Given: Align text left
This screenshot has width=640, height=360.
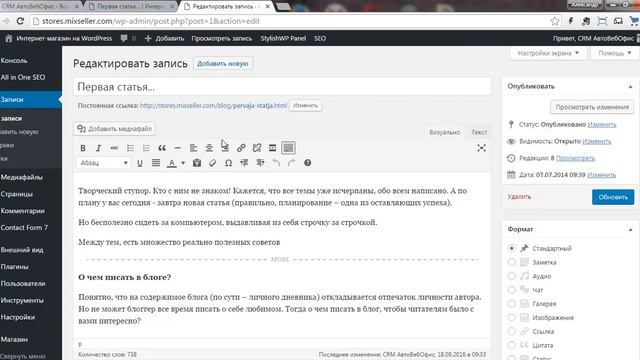Looking at the screenshot, I should coord(193,148).
